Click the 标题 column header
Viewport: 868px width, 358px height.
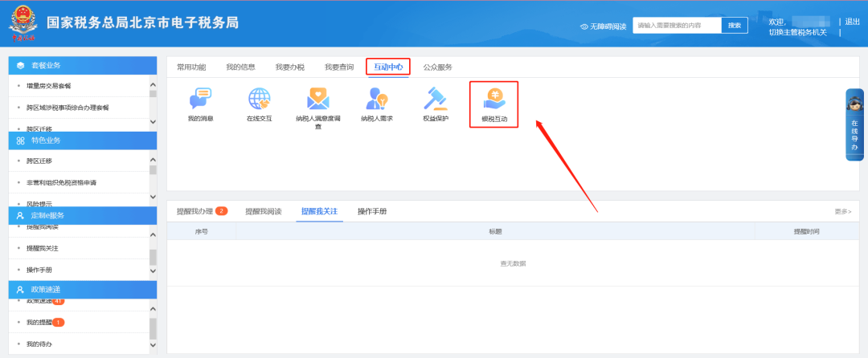click(x=495, y=231)
